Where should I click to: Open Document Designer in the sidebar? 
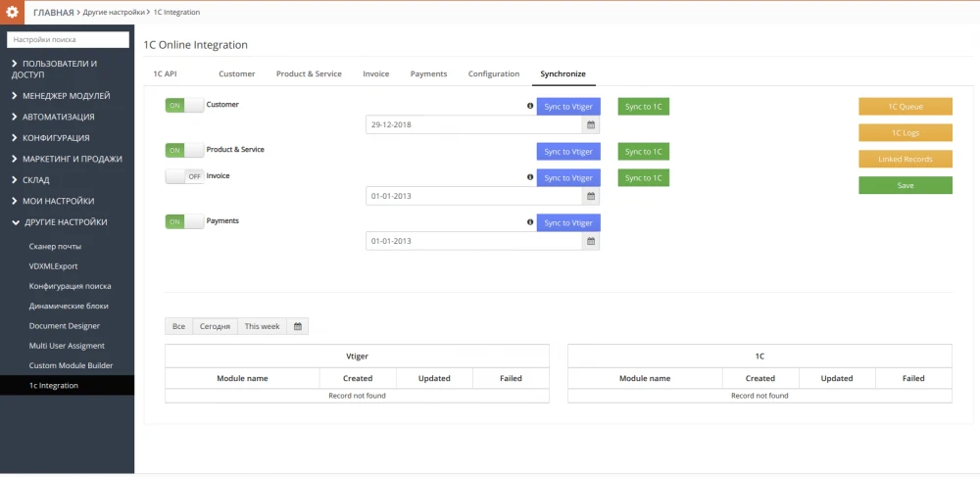pyautogui.click(x=65, y=326)
